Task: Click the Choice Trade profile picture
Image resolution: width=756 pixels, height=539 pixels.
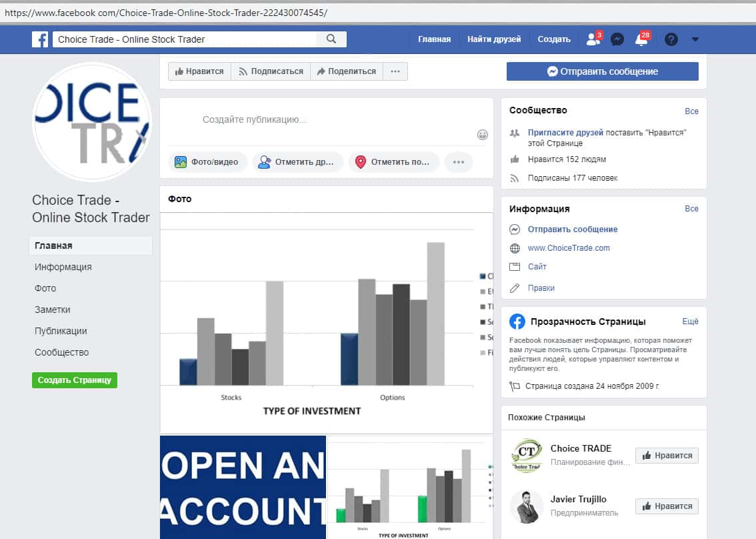Action: [x=91, y=122]
